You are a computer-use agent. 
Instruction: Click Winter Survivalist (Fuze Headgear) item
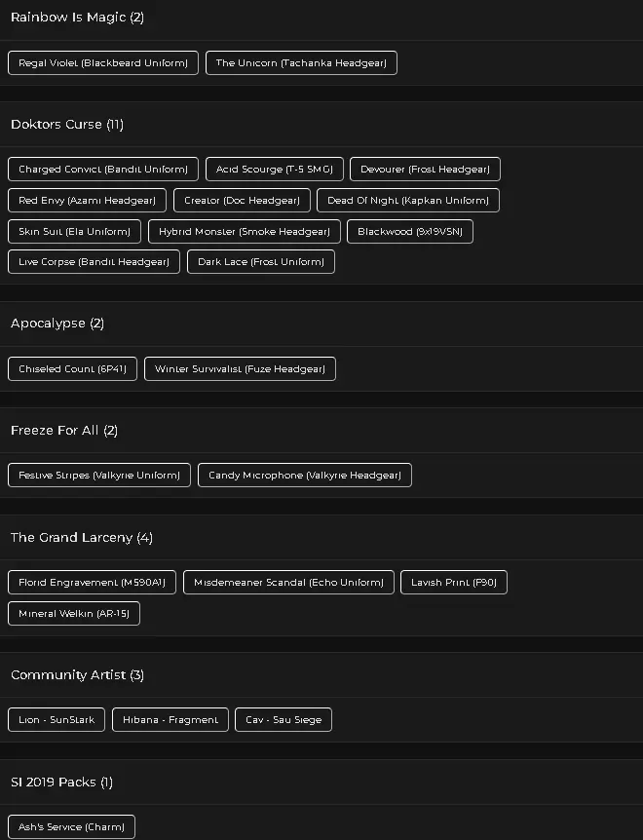(240, 369)
